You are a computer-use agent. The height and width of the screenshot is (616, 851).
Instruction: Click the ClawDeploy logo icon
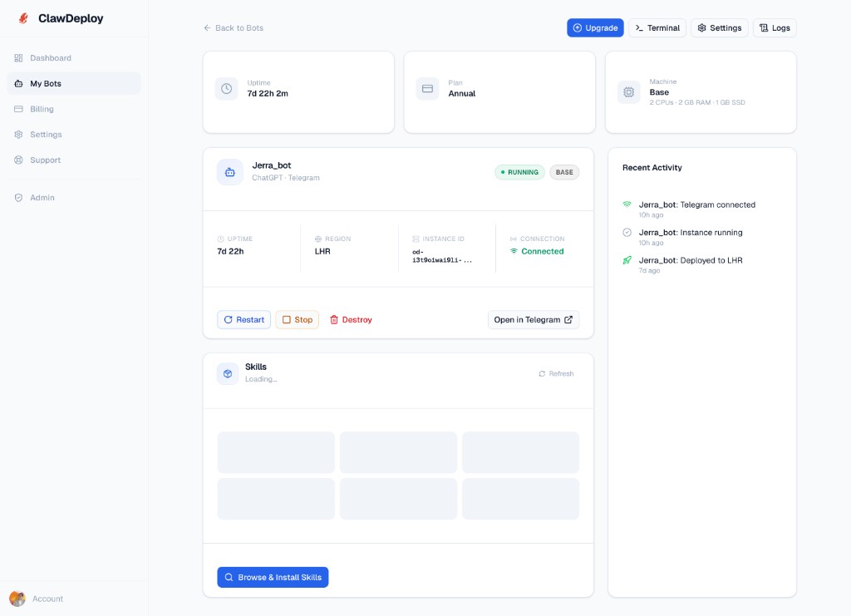pos(23,18)
